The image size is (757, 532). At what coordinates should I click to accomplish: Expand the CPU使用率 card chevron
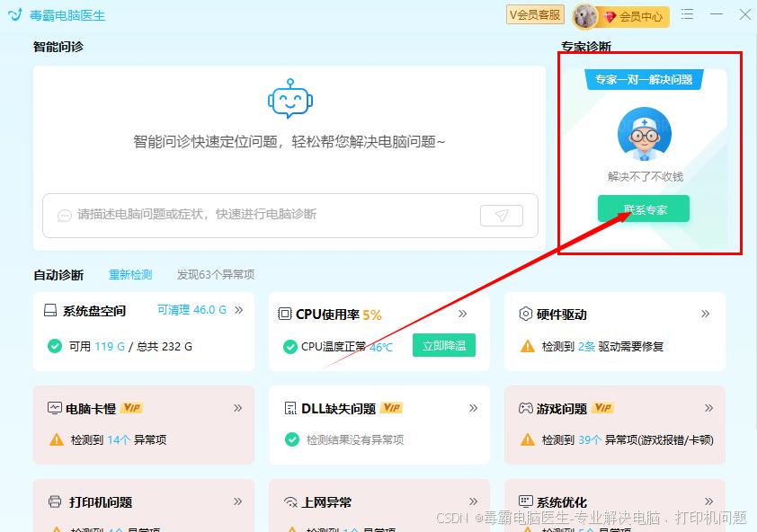coord(462,314)
